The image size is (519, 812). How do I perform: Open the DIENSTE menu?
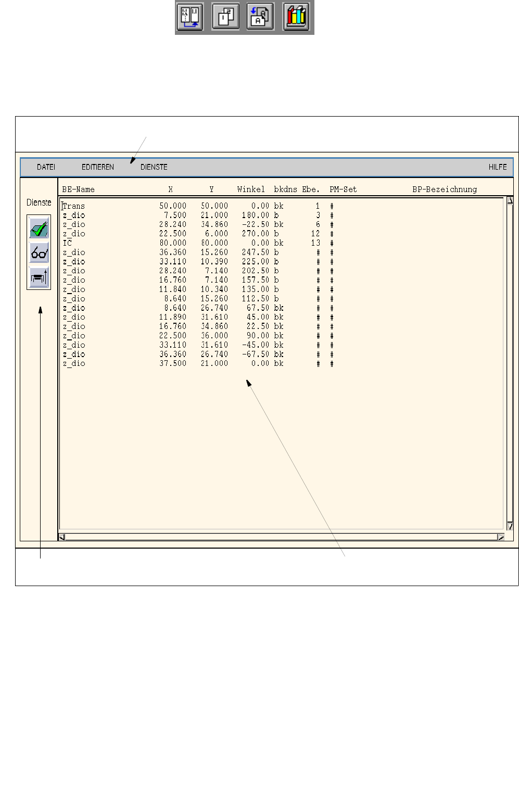click(154, 167)
